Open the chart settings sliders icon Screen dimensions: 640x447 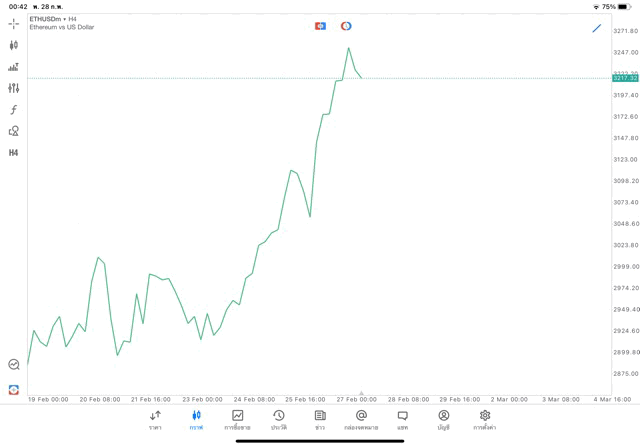pyautogui.click(x=13, y=88)
